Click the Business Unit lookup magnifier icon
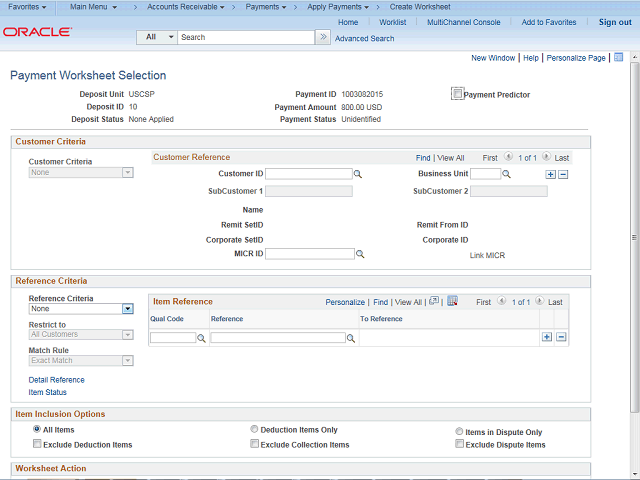This screenshot has height=480, width=640. 506,174
